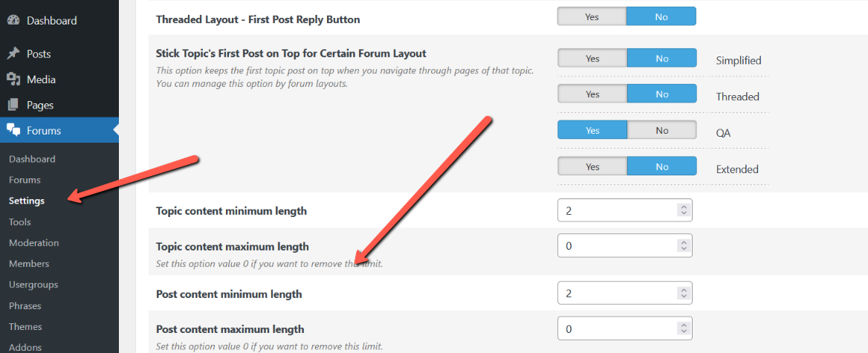
Task: Click the Forums speech bubbles icon
Action: [13, 131]
